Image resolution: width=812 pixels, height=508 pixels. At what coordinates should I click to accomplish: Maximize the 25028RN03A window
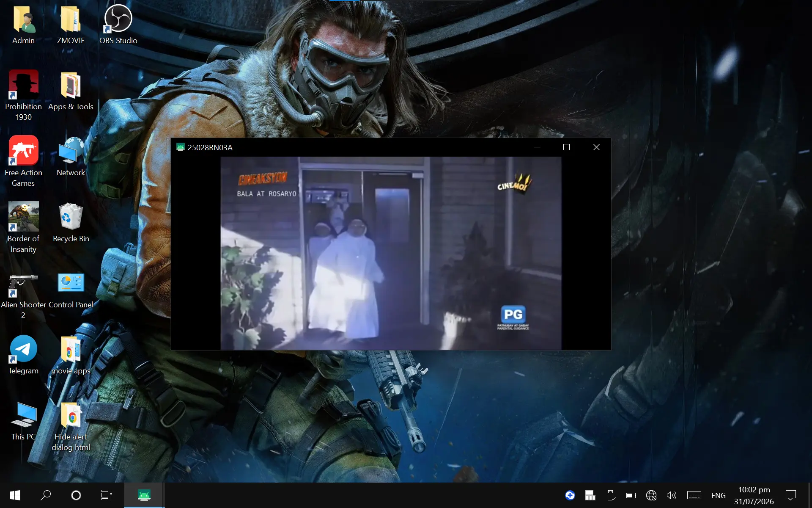[567, 147]
